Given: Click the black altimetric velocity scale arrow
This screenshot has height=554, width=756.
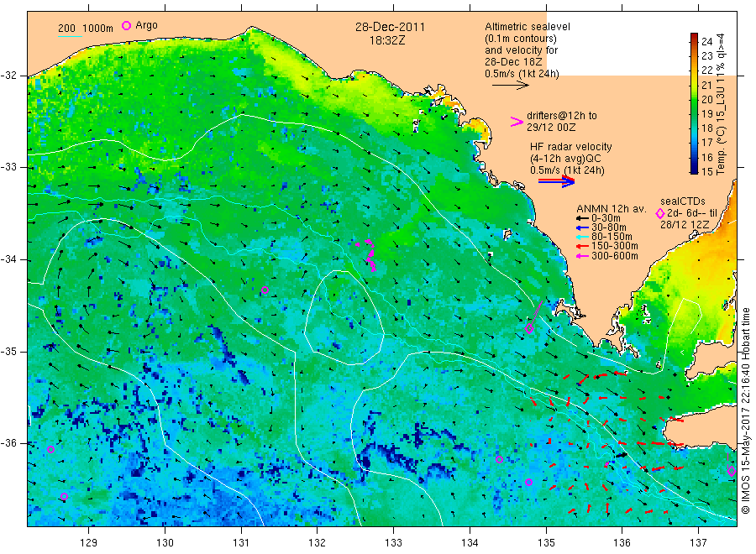Looking at the screenshot, I should point(510,86).
